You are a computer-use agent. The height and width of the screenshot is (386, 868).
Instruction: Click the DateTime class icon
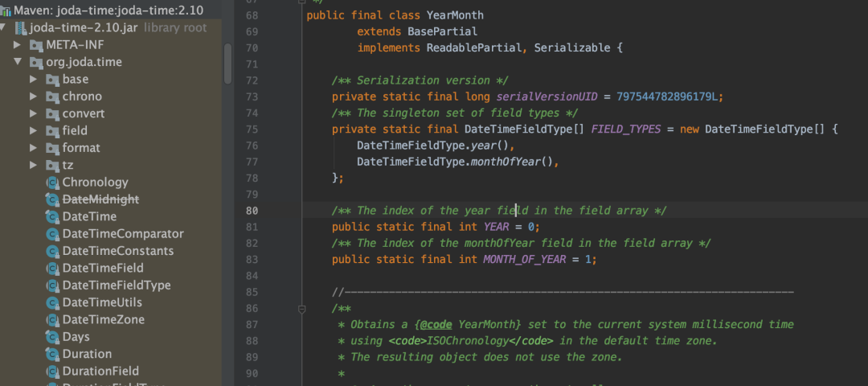click(52, 216)
